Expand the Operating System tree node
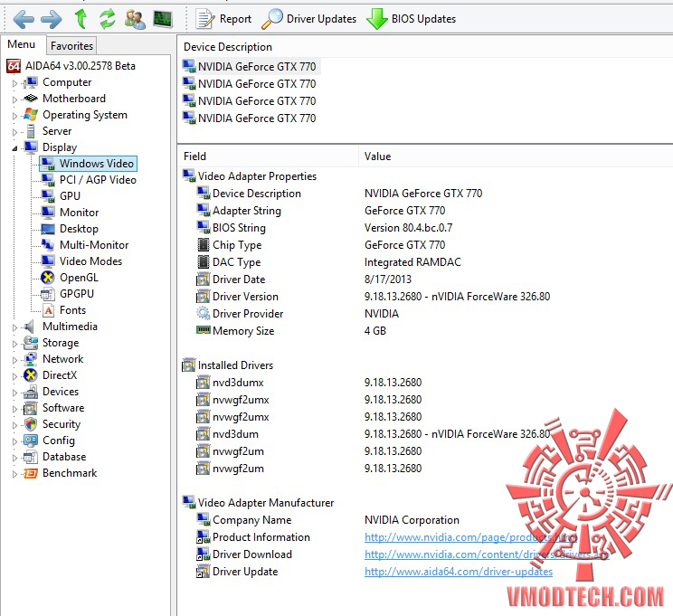The height and width of the screenshot is (616, 673). coord(14,116)
